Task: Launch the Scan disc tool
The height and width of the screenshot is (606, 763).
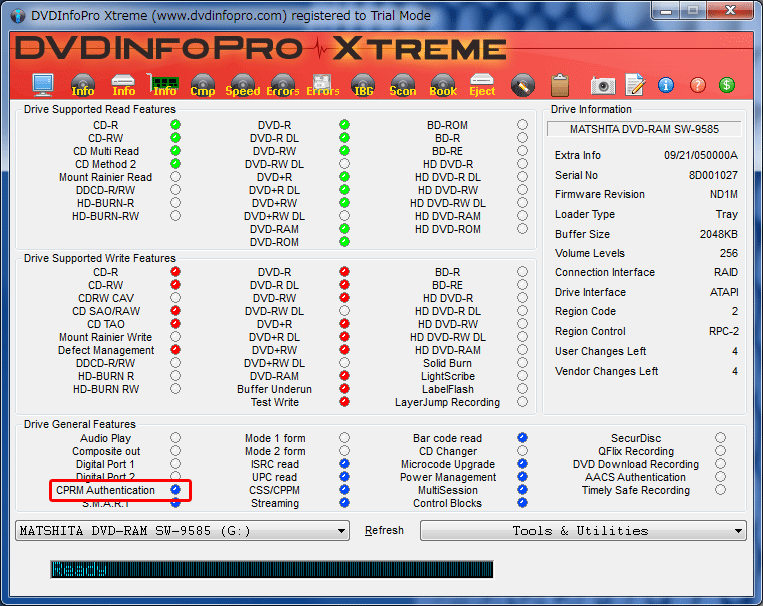Action: coord(402,85)
